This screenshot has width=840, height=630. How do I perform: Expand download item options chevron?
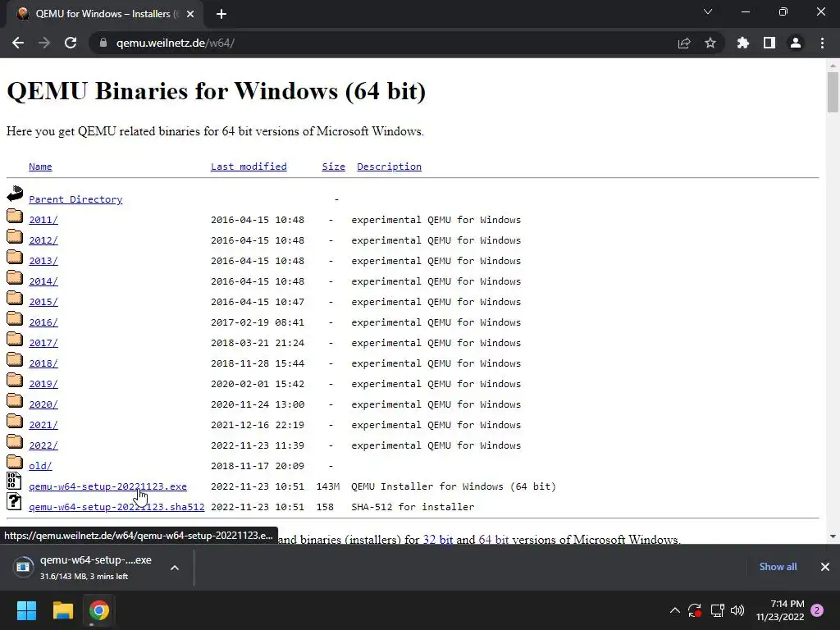point(175,568)
